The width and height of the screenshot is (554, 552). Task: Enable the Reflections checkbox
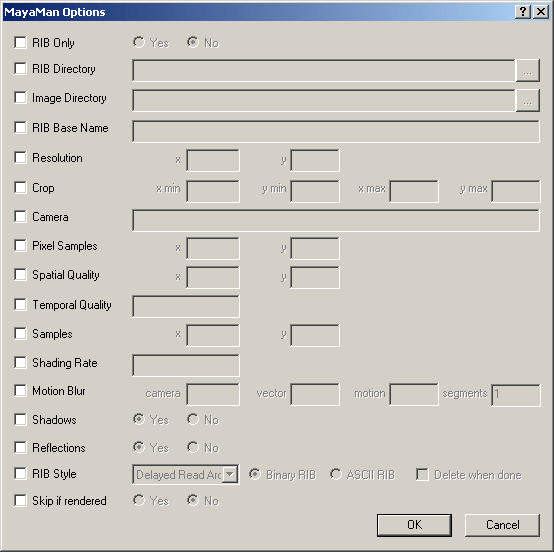point(20,447)
